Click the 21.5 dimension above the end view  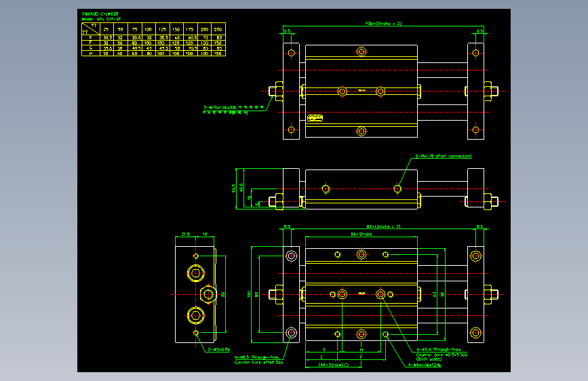click(185, 234)
